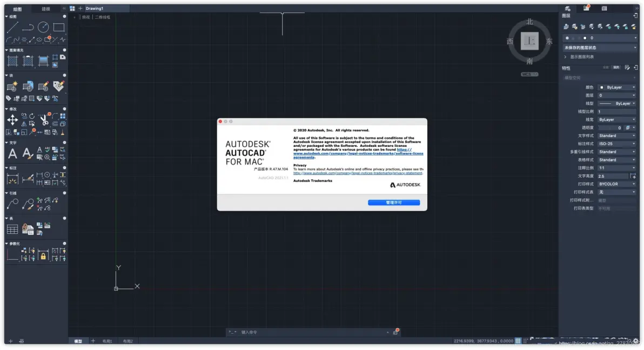The image size is (644, 350).
Task: Select the Multiline Text tool
Action: pyautogui.click(x=12, y=154)
